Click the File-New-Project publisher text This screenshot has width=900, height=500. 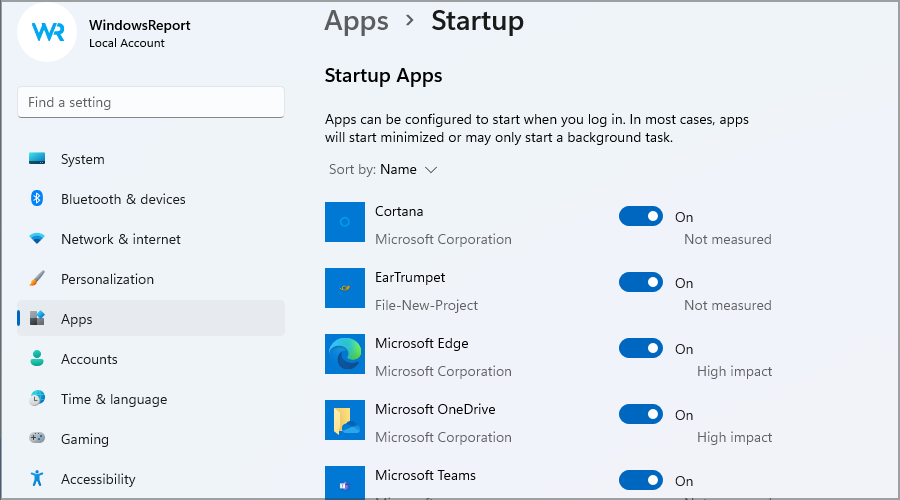[426, 305]
